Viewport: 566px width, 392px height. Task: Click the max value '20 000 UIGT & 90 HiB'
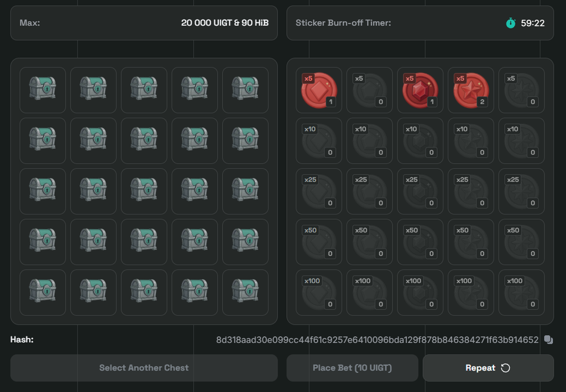(225, 23)
